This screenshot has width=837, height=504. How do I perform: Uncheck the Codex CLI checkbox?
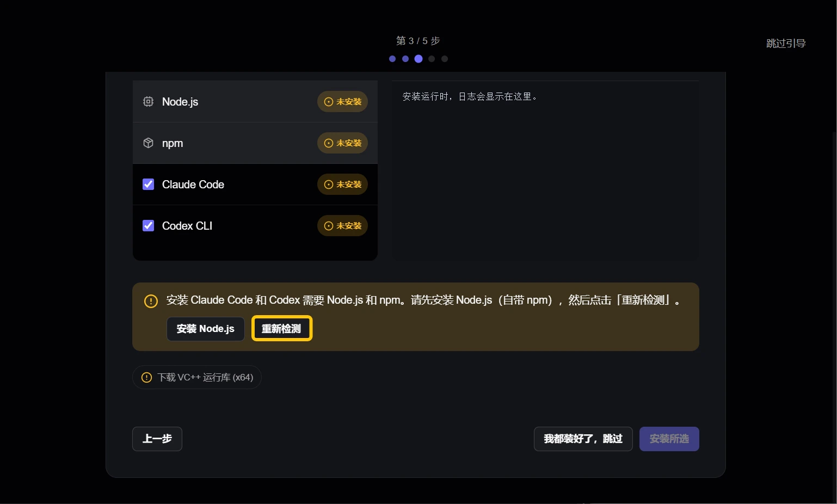coord(148,226)
